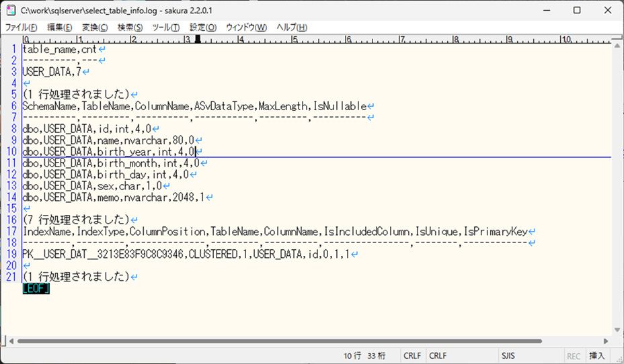The width and height of the screenshot is (624, 364).
Task: Open the ウィンドウ(W) menu
Action: [x=246, y=28]
